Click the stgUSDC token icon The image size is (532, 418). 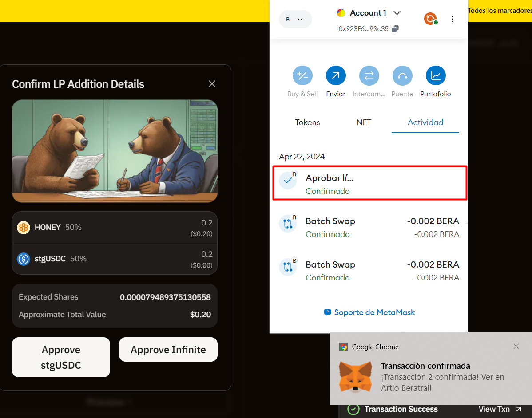[24, 259]
